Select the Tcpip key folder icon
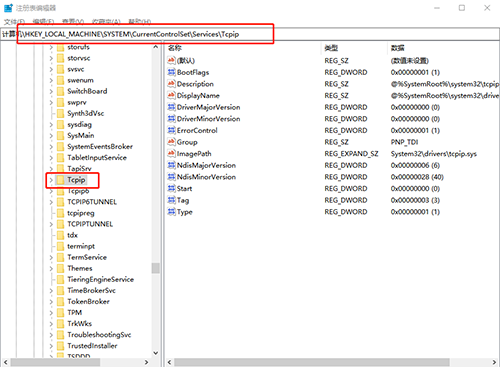 tap(60, 180)
